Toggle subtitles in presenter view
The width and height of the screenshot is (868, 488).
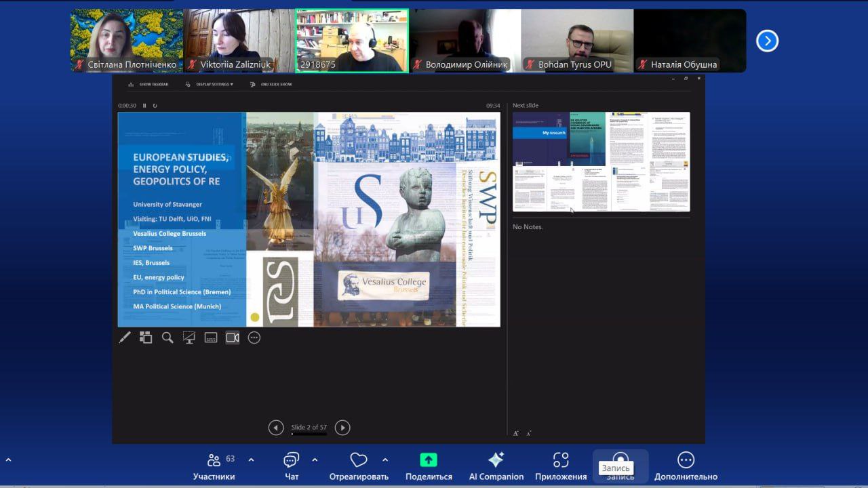(211, 338)
